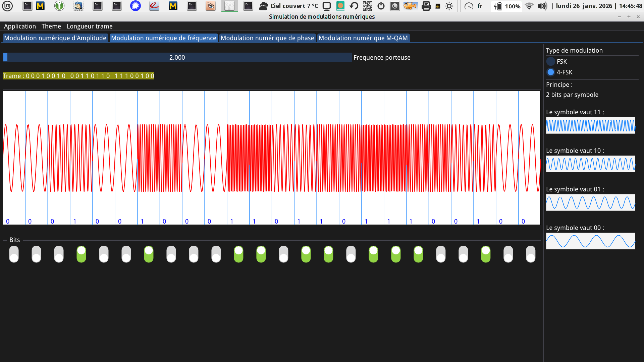Click the blue Signal messenger icon
Screen dimensions: 644x362
click(x=136, y=6)
